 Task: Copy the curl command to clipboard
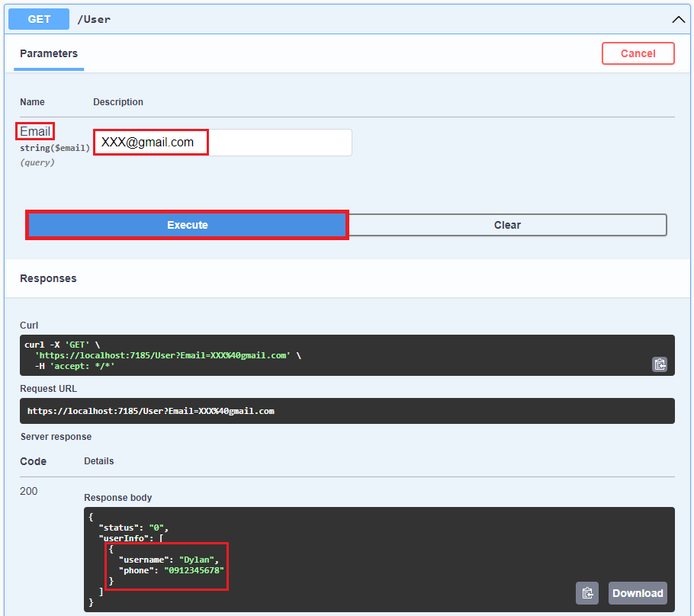[660, 364]
